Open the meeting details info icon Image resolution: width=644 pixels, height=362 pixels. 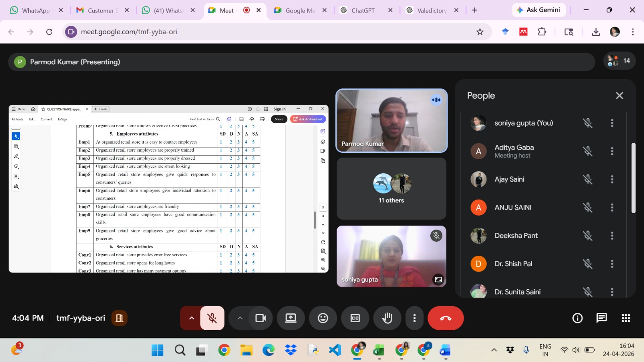(x=577, y=318)
